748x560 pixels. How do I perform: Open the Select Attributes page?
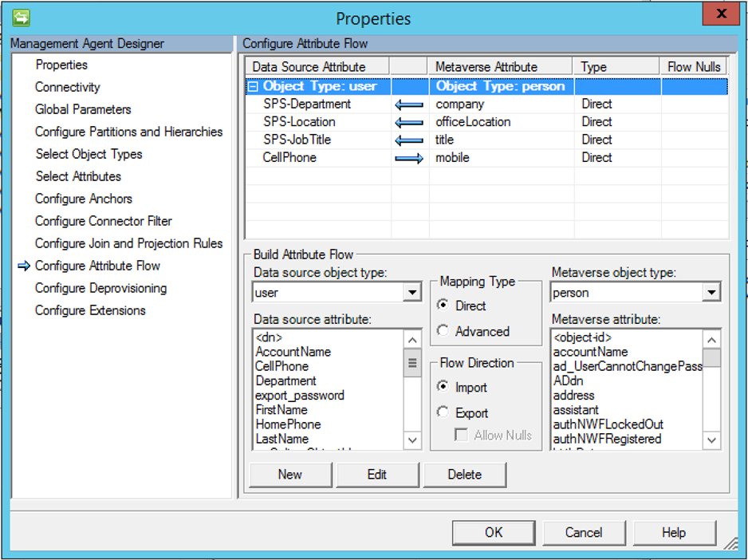(x=78, y=176)
